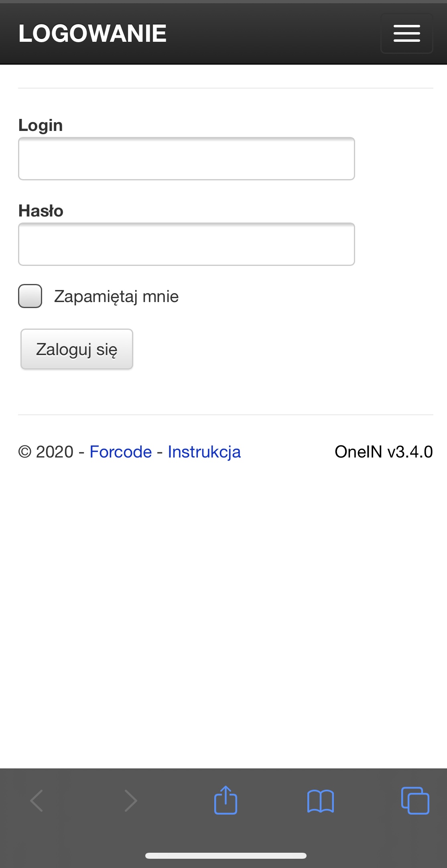This screenshot has height=868, width=447.
Task: Focus the Login input field
Action: 186,159
